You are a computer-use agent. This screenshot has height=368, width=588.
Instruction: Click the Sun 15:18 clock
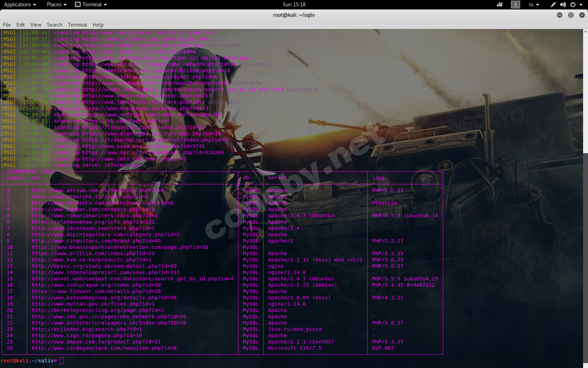point(294,5)
